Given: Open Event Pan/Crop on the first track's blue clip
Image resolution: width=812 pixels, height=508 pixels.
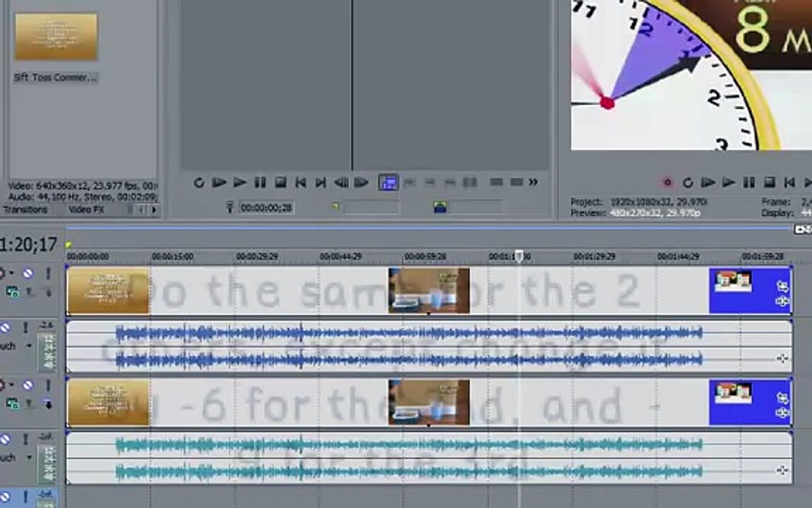Looking at the screenshot, I should point(782,286).
